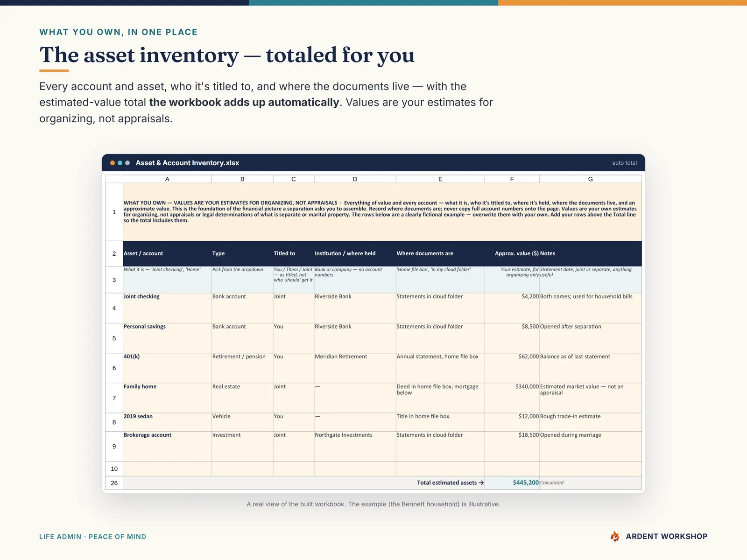
Task: Click the 'Total estimated assets' label cell
Action: pyautogui.click(x=304, y=483)
